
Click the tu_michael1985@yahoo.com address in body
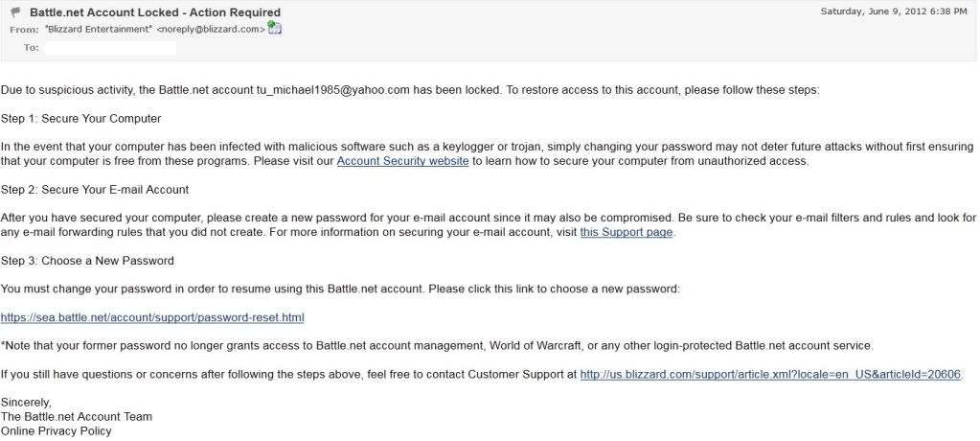pos(333,90)
